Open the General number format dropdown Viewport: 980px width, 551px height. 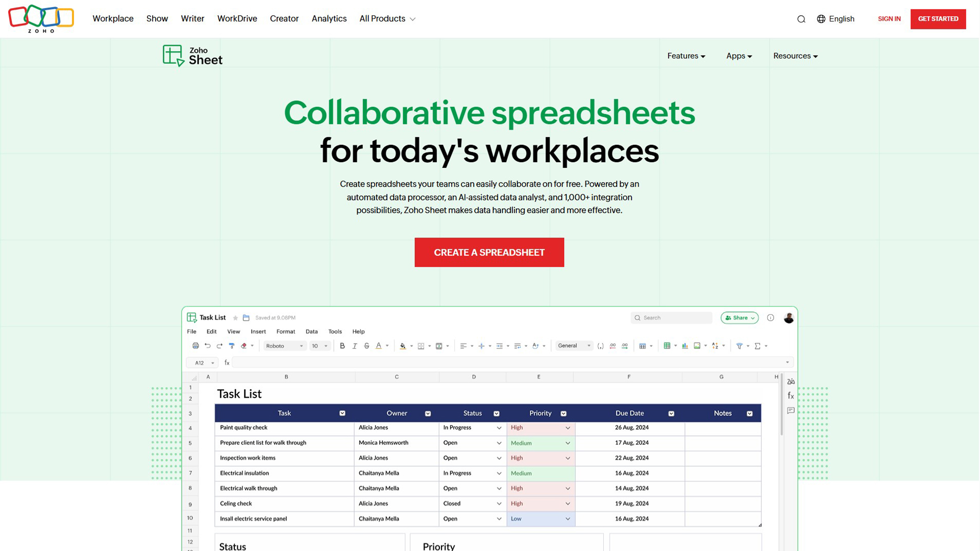[574, 346]
